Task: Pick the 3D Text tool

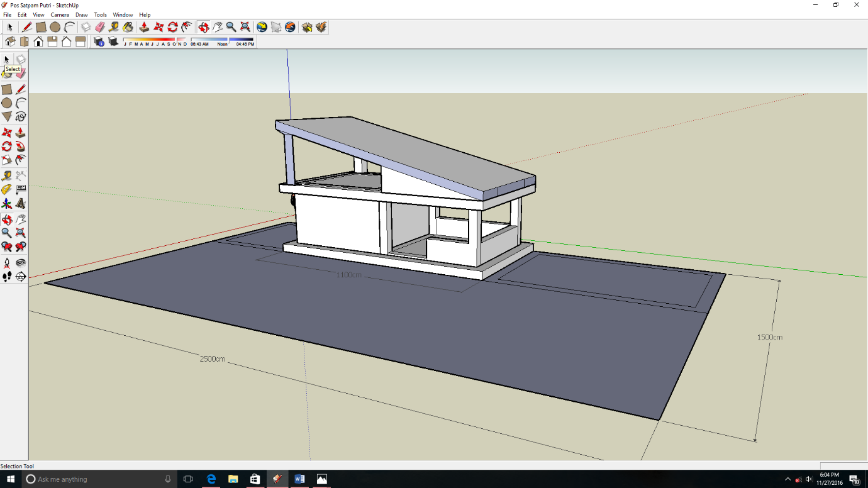Action: click(21, 204)
